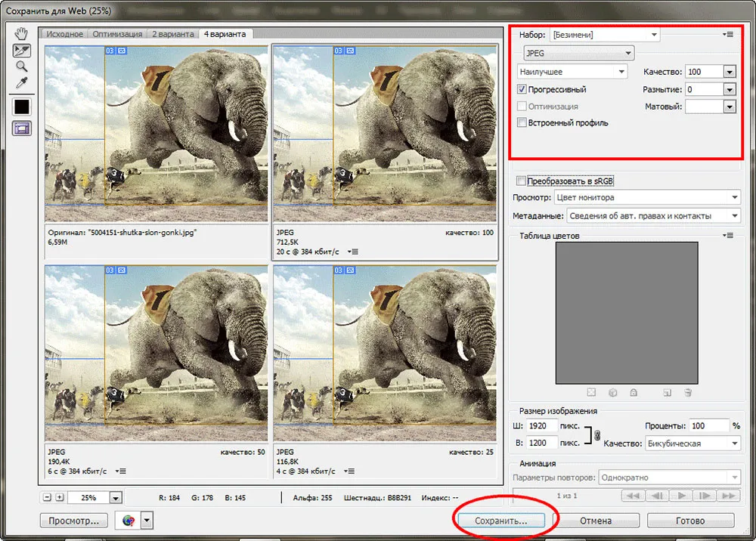Open the Размытие value arrow
Image resolution: width=756 pixels, height=541 pixels.
click(x=730, y=90)
